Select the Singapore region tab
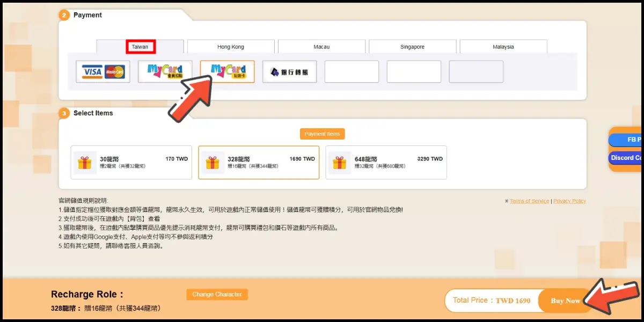Screen dimensions: 644x322 412,47
